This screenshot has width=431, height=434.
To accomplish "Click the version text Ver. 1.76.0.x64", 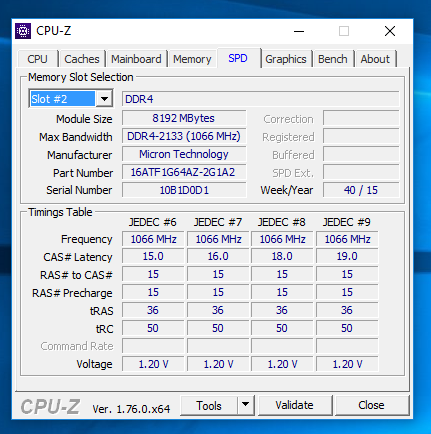I will point(131,409).
